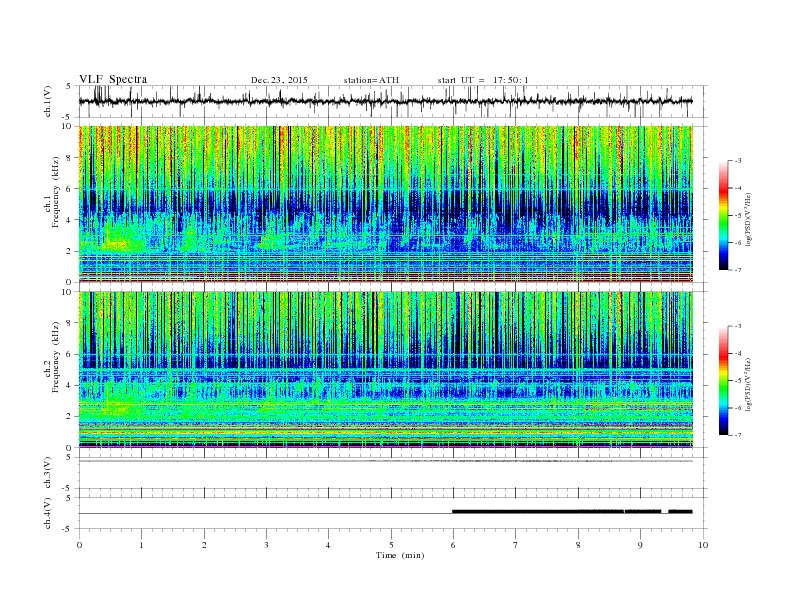Click the '0' time axis tick label
This screenshot has height=612, width=792.
79,545
